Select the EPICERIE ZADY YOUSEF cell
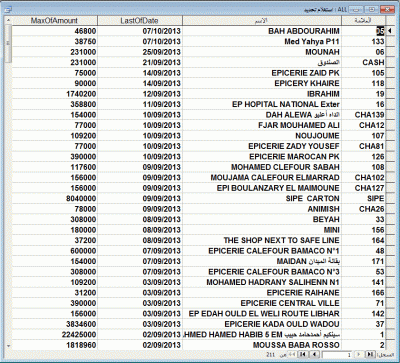The width and height of the screenshot is (400, 363). (x=262, y=146)
